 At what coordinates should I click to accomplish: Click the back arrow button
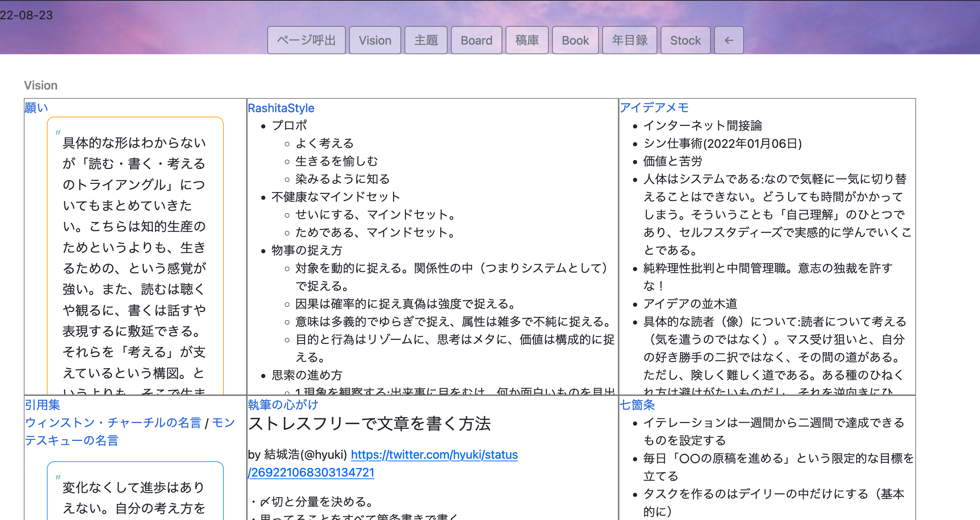(729, 40)
